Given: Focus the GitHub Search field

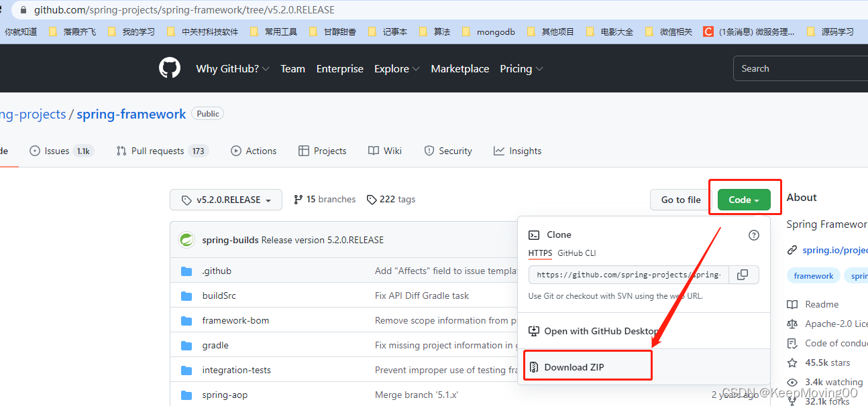Looking at the screenshot, I should (x=800, y=68).
